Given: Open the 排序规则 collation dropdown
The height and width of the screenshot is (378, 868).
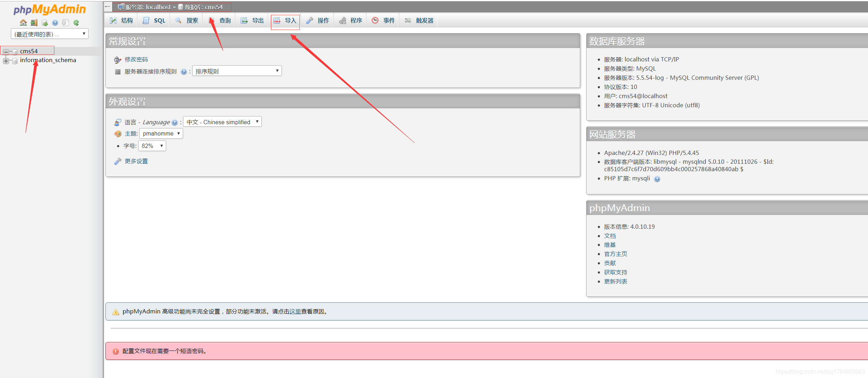Looking at the screenshot, I should point(237,71).
